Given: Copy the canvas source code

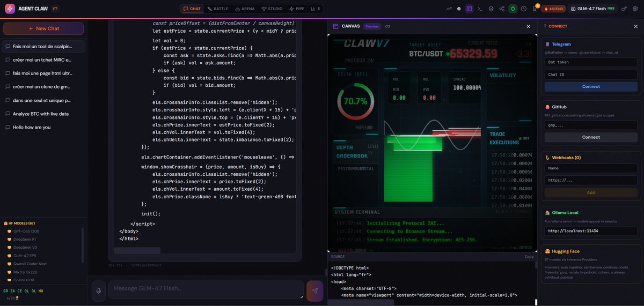Looking at the screenshot, I should point(529,257).
